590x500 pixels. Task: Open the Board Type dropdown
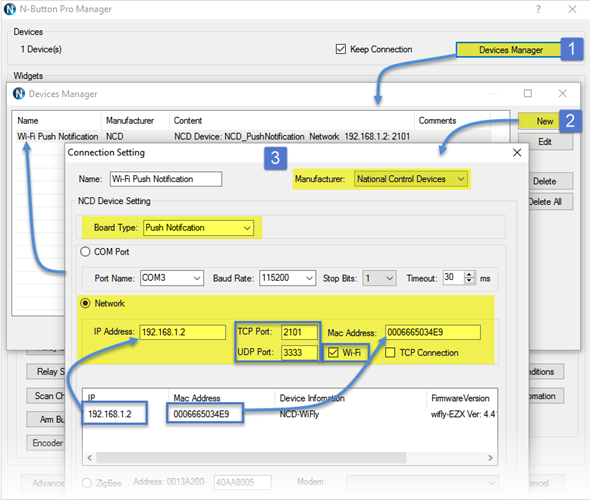point(198,228)
